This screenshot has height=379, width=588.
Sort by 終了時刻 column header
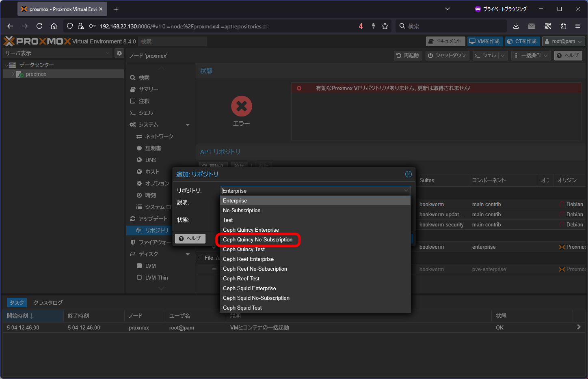pos(94,316)
